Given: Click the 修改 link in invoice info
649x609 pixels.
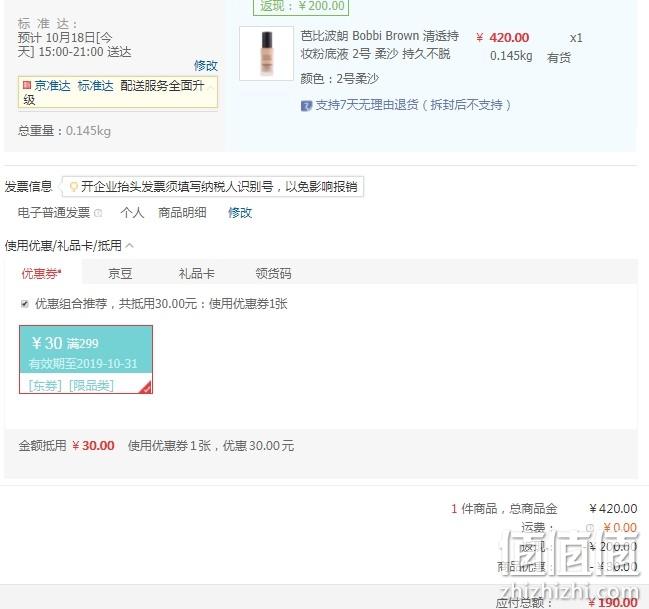Looking at the screenshot, I should coord(240,212).
